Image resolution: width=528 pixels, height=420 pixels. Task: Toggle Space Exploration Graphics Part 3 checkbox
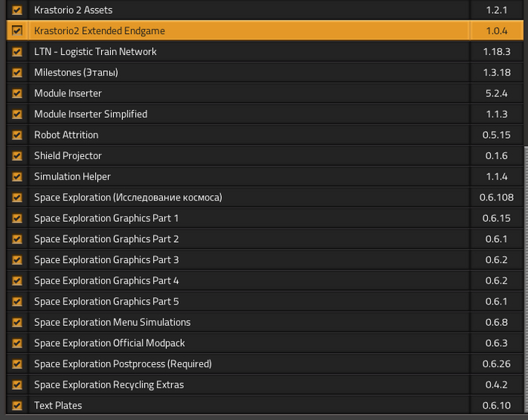coord(17,260)
